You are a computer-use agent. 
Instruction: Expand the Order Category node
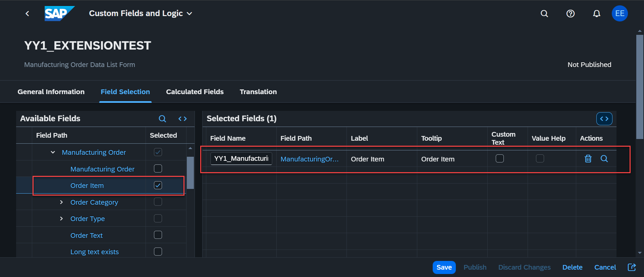click(61, 202)
